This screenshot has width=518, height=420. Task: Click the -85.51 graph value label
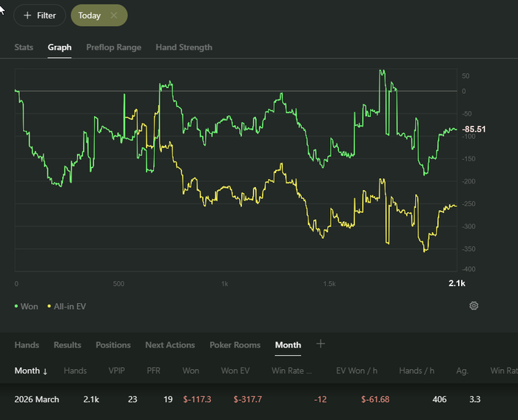474,129
